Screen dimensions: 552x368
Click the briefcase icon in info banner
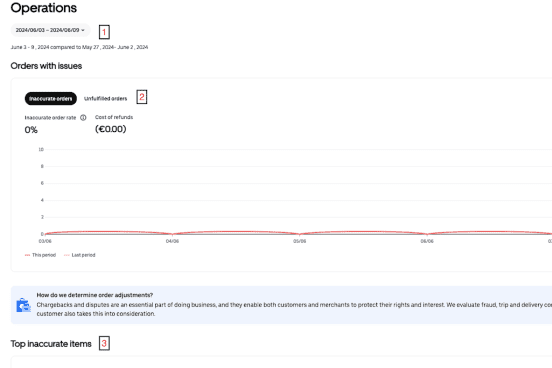coord(24,305)
